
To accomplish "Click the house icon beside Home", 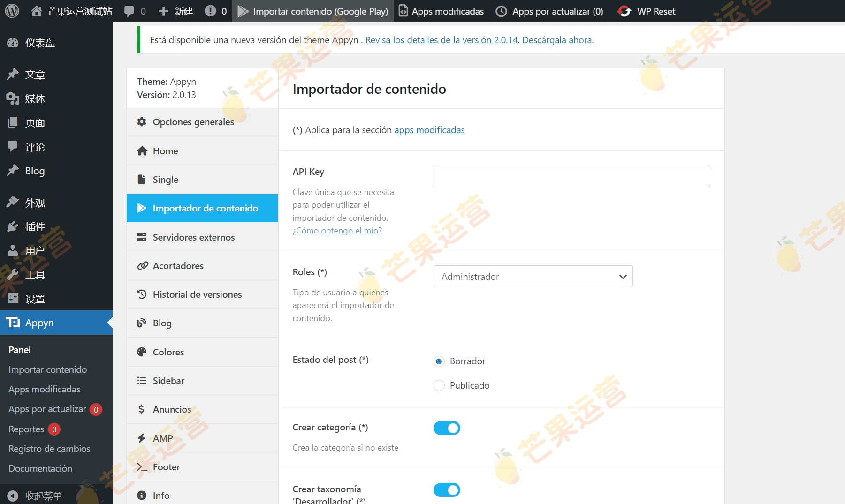I will (x=142, y=151).
